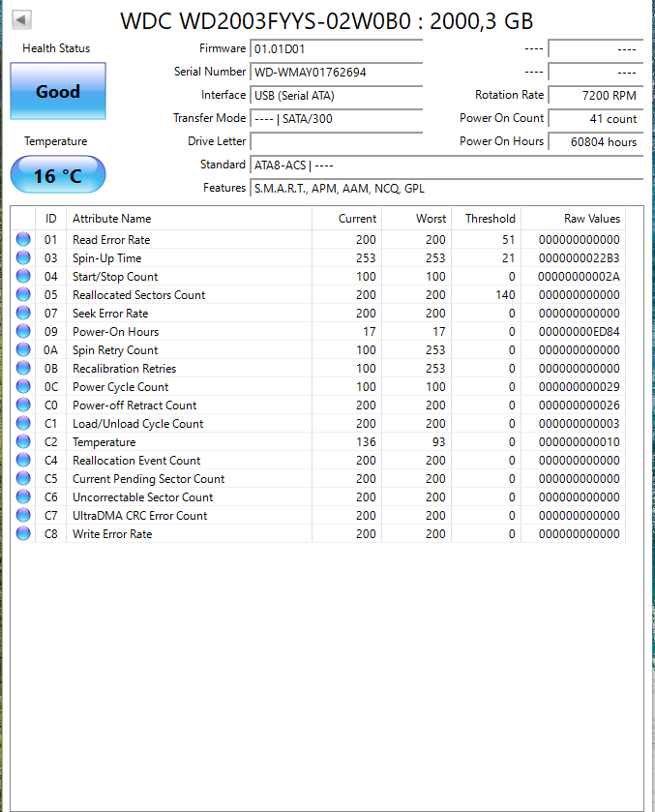Image resolution: width=655 pixels, height=812 pixels.
Task: Click the 16 °C temperature button
Action: [58, 175]
